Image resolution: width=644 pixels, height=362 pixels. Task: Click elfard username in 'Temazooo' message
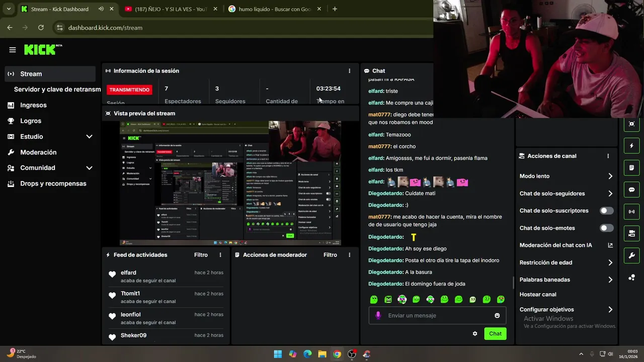click(x=376, y=135)
